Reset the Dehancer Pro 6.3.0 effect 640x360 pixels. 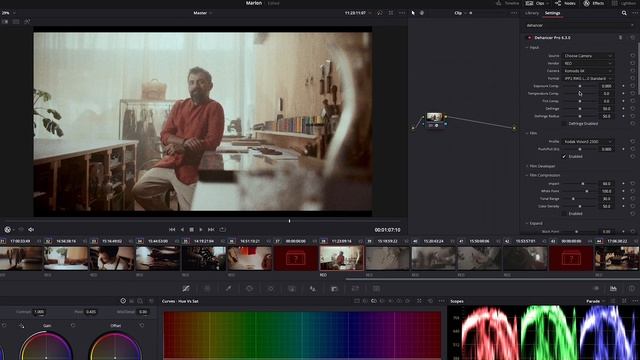pos(632,38)
